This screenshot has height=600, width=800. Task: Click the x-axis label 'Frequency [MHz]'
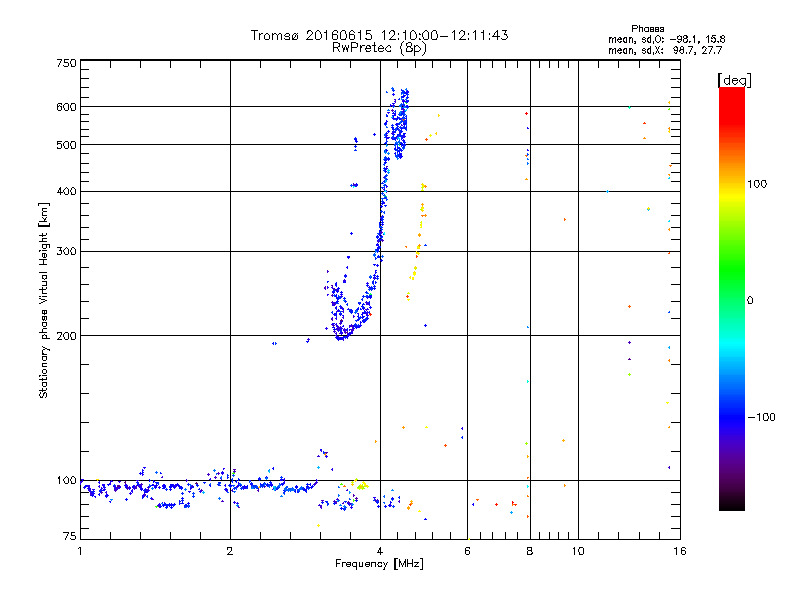(379, 564)
